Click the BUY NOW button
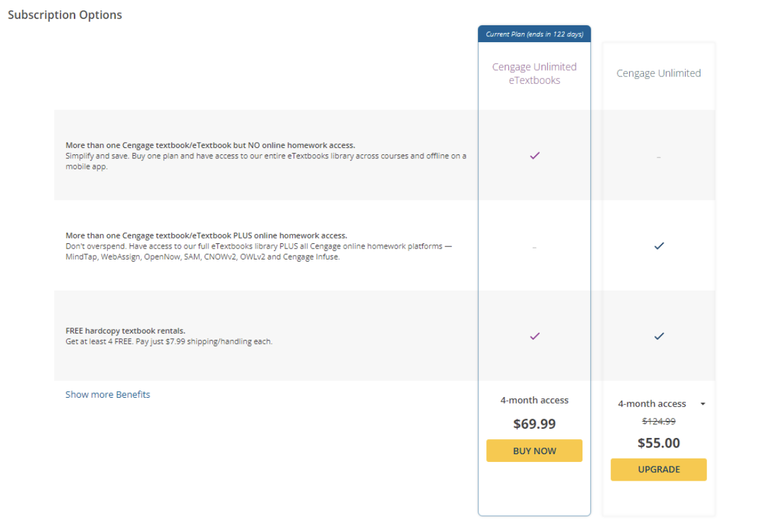The height and width of the screenshot is (532, 783). [534, 451]
